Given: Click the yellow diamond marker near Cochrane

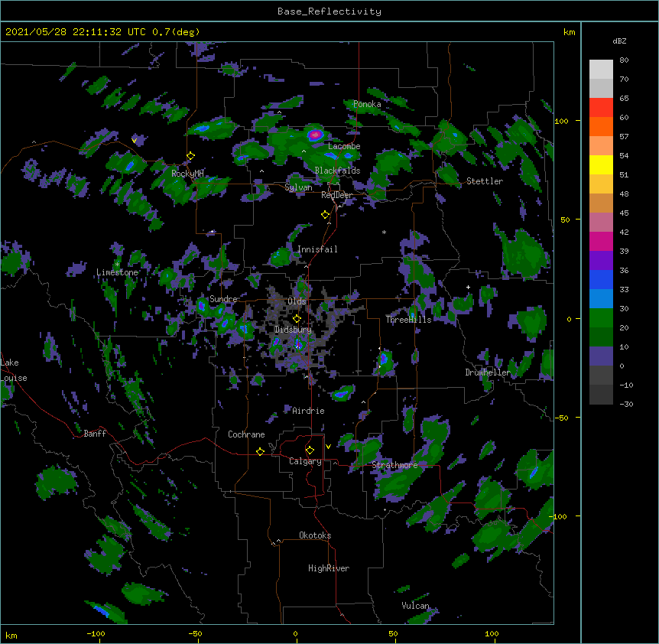Looking at the screenshot, I should coord(260,451).
